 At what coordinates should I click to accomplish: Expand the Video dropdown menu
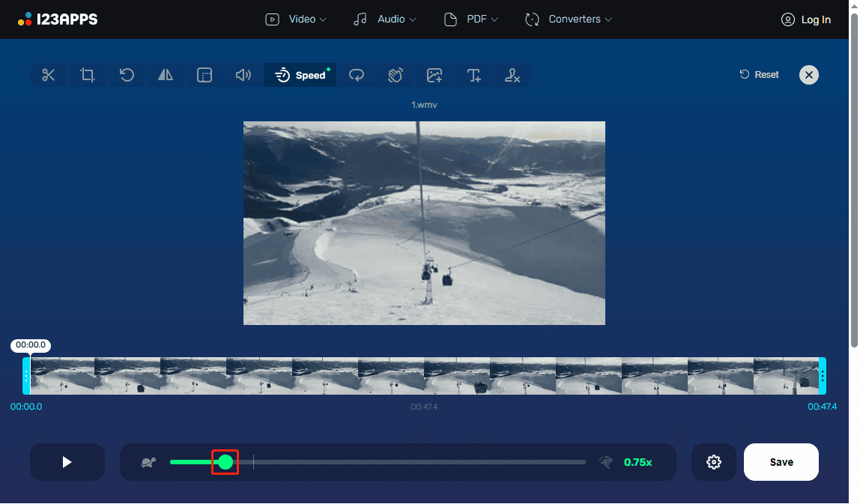(x=295, y=19)
